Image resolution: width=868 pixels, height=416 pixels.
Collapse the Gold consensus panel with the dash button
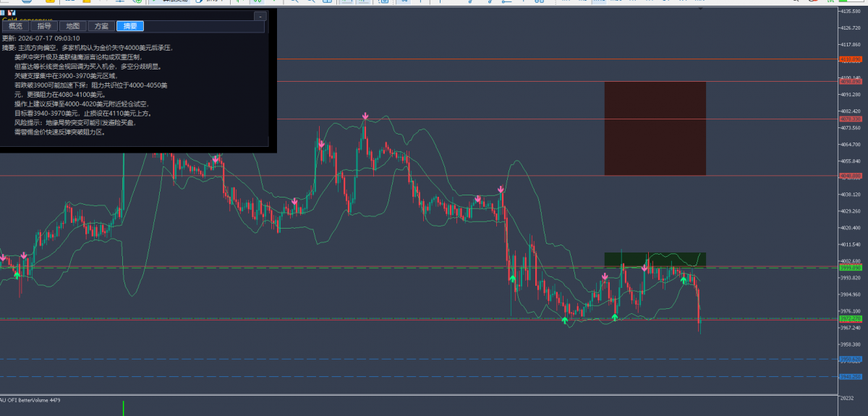pyautogui.click(x=260, y=15)
